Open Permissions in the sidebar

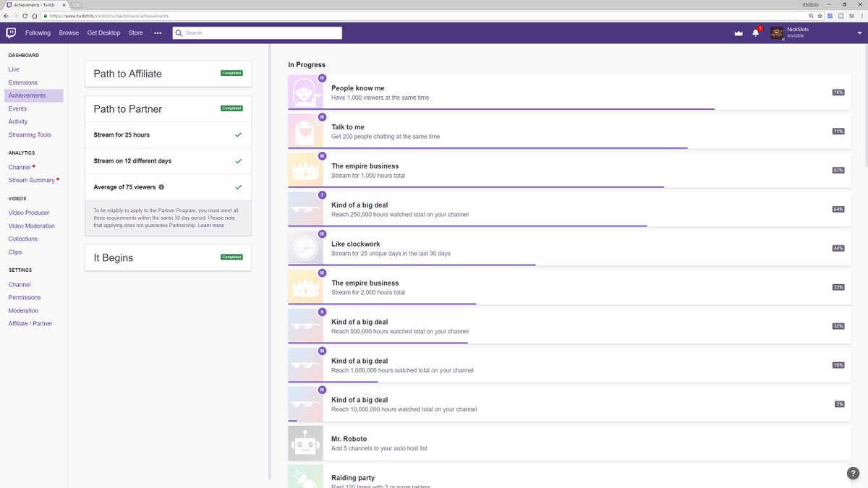(x=25, y=297)
